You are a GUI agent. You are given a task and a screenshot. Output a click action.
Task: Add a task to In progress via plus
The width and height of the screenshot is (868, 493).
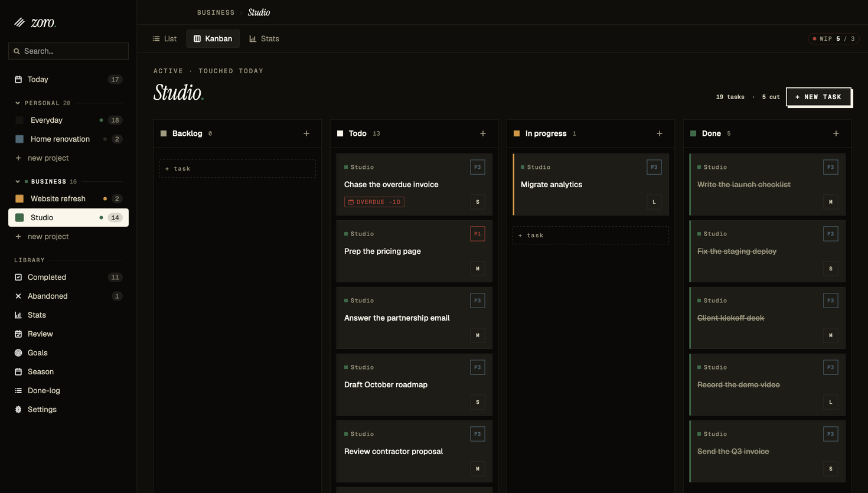point(660,133)
